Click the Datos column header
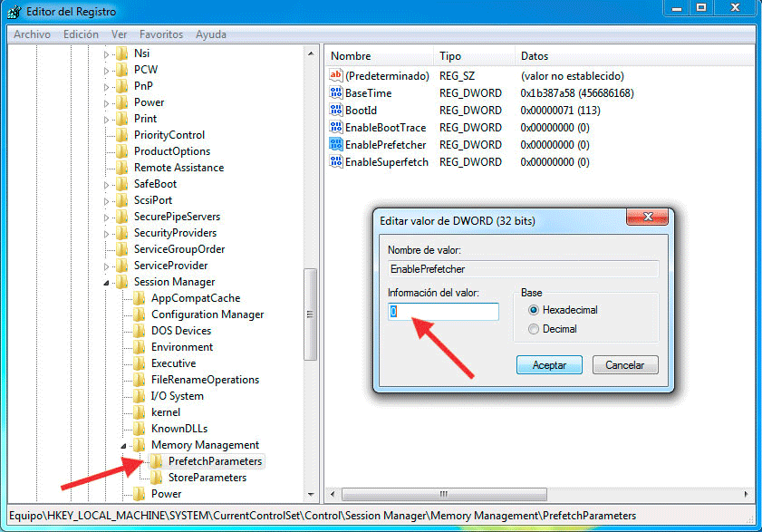Viewport: 762px width, 532px height. pos(634,56)
